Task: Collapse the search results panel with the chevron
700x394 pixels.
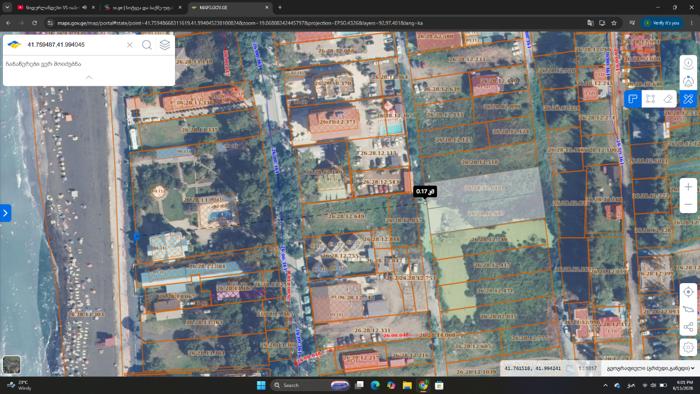Action: [x=89, y=77]
